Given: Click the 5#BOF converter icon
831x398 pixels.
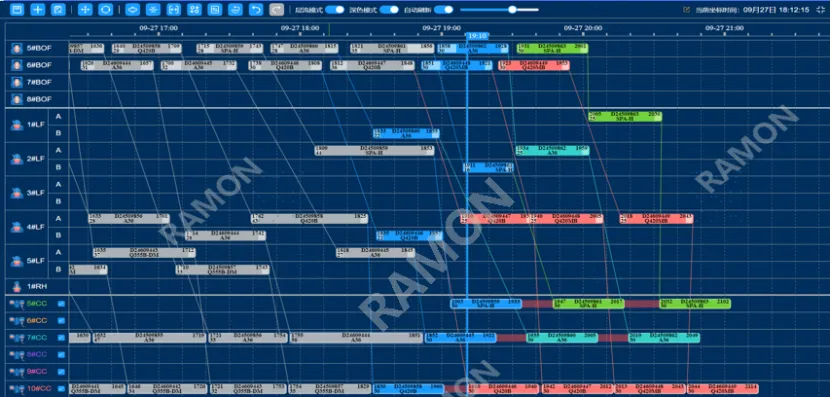Looking at the screenshot, I should (x=17, y=48).
